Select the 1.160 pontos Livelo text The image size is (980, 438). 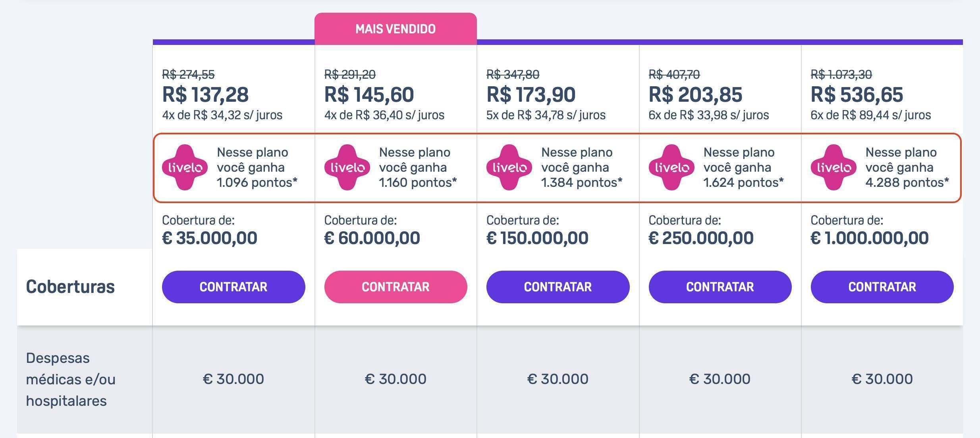tap(418, 182)
